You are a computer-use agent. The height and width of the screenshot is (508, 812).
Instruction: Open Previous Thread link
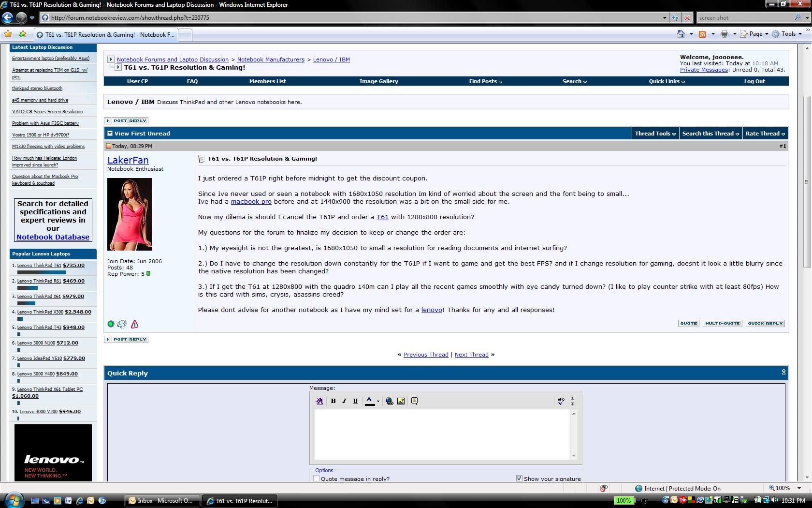pos(426,355)
